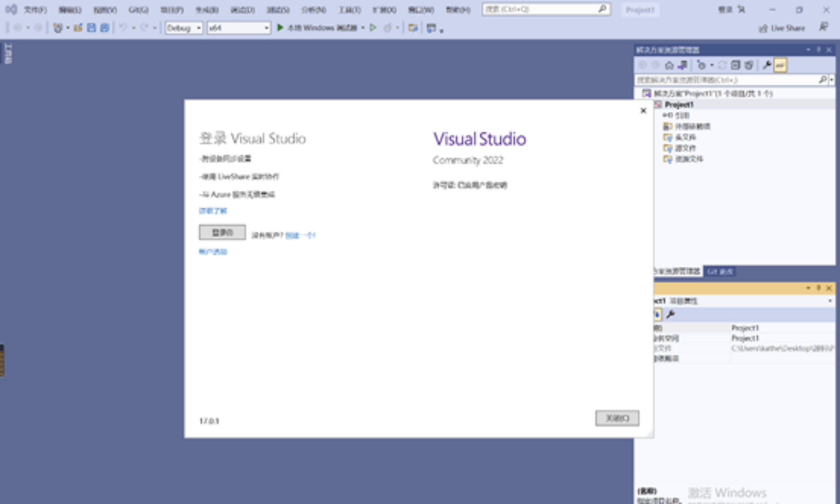The image size is (840, 504).
Task: Click the Pending Changes Filter clock icon
Action: click(702, 65)
